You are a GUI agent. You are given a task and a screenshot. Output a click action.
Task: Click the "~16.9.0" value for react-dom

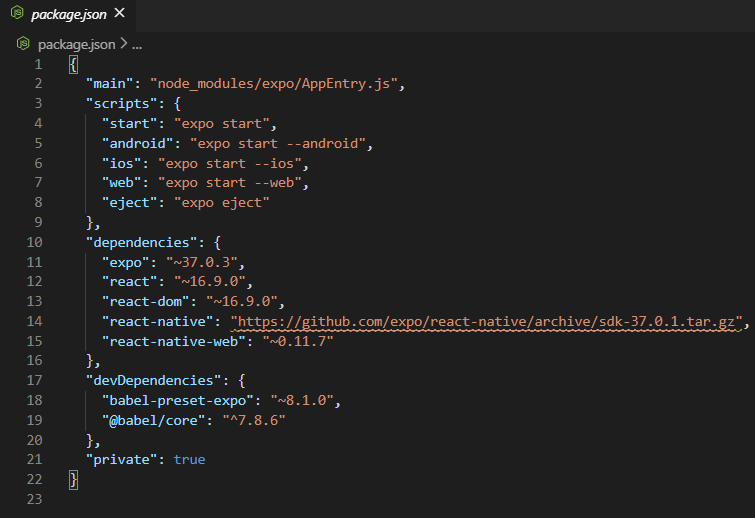coord(242,301)
